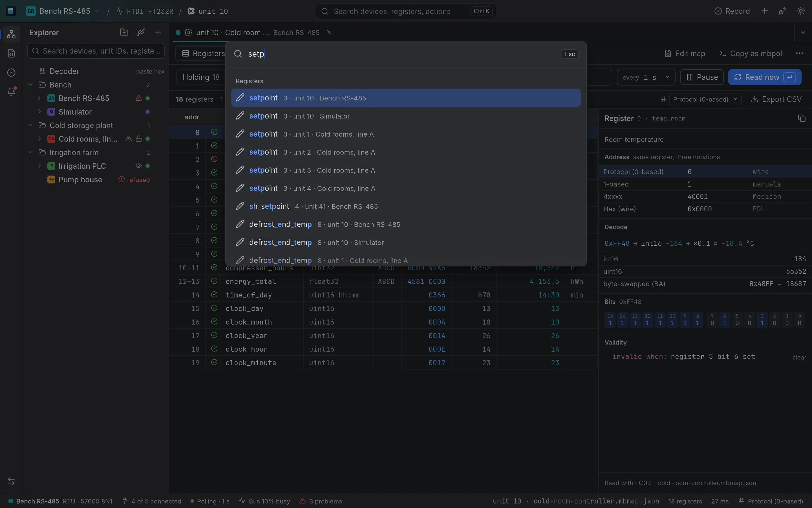This screenshot has width=812, height=508.
Task: Open the register maps sidebar icon
Action: click(11, 53)
